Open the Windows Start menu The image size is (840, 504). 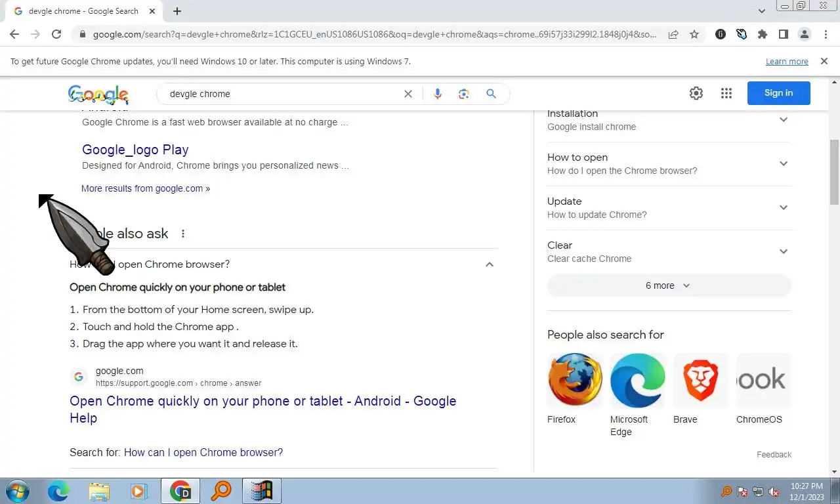pyautogui.click(x=16, y=491)
